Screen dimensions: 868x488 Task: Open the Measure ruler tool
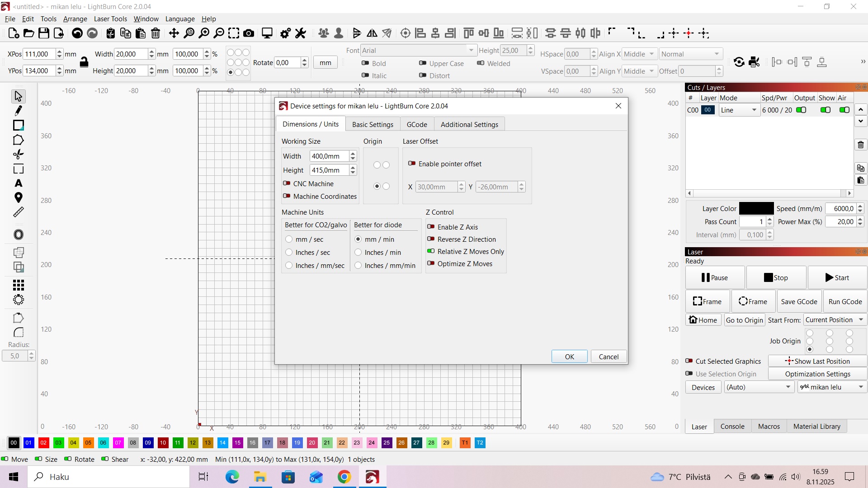[19, 212]
